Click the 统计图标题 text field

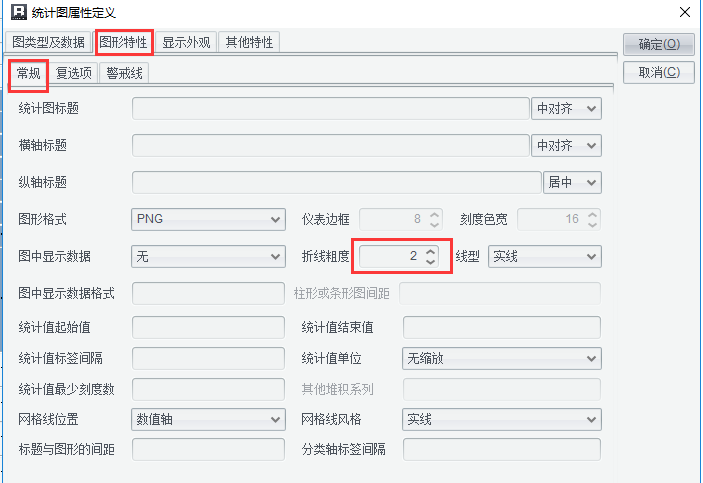pyautogui.click(x=330, y=109)
